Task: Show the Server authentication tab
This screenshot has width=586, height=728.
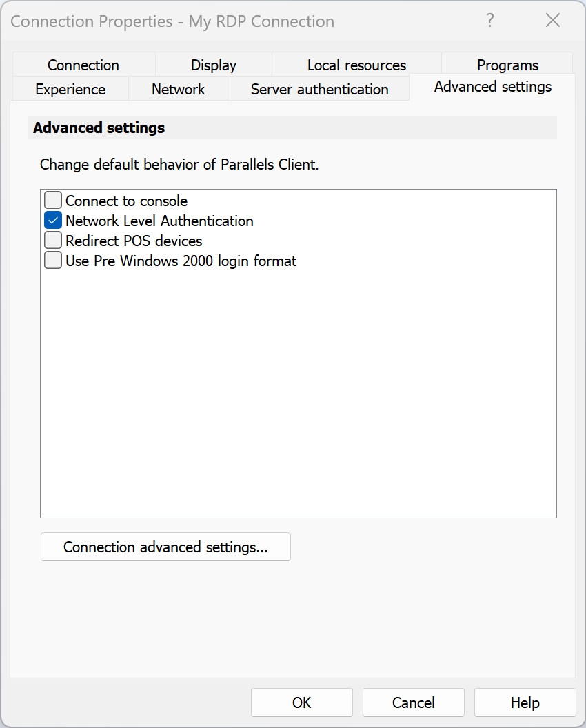Action: pos(319,89)
